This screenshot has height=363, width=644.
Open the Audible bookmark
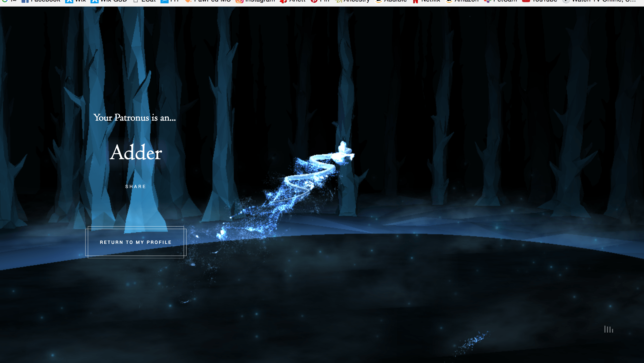pyautogui.click(x=391, y=1)
